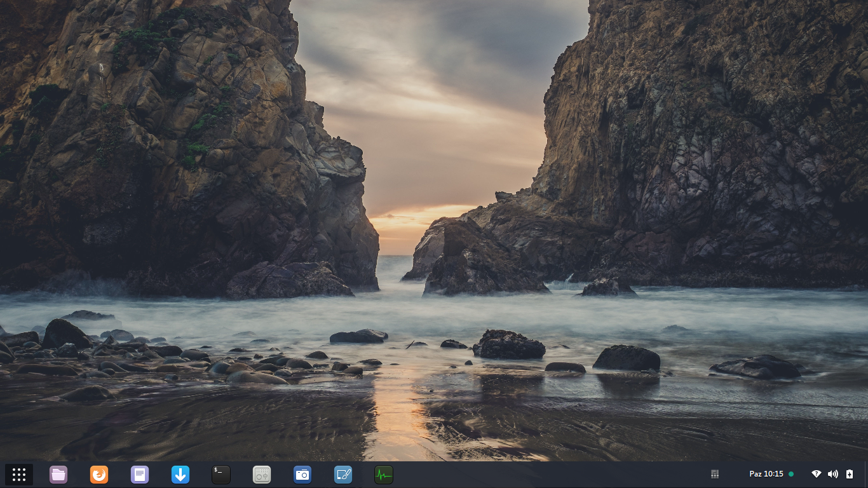Screen dimensions: 868x488
Task: Click the workspace switcher grid icon
Action: [714, 474]
